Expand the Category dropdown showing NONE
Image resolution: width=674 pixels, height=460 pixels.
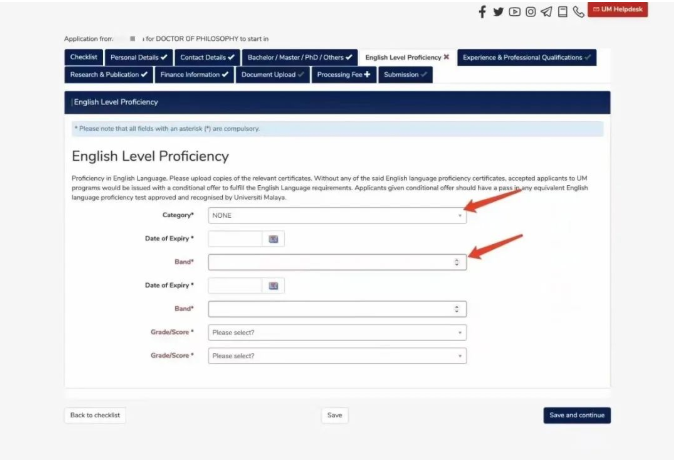point(337,215)
